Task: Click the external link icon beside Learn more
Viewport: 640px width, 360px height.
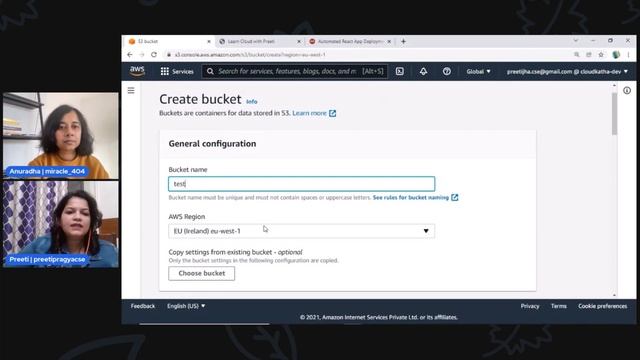Action: (333, 113)
